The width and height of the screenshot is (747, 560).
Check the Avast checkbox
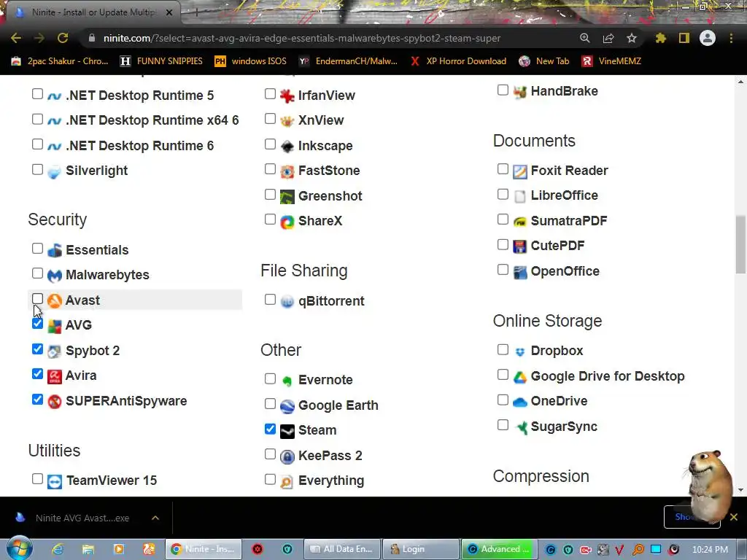point(37,298)
